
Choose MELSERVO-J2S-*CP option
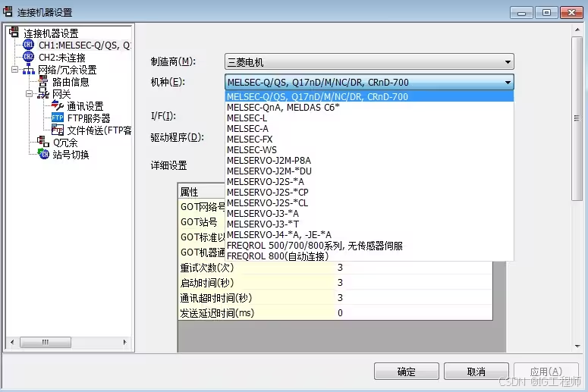click(x=369, y=193)
